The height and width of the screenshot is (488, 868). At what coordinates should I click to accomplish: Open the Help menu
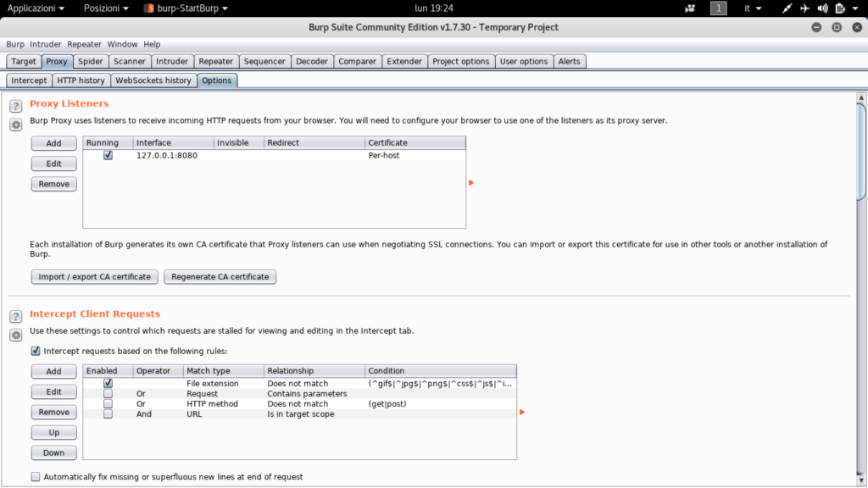152,44
